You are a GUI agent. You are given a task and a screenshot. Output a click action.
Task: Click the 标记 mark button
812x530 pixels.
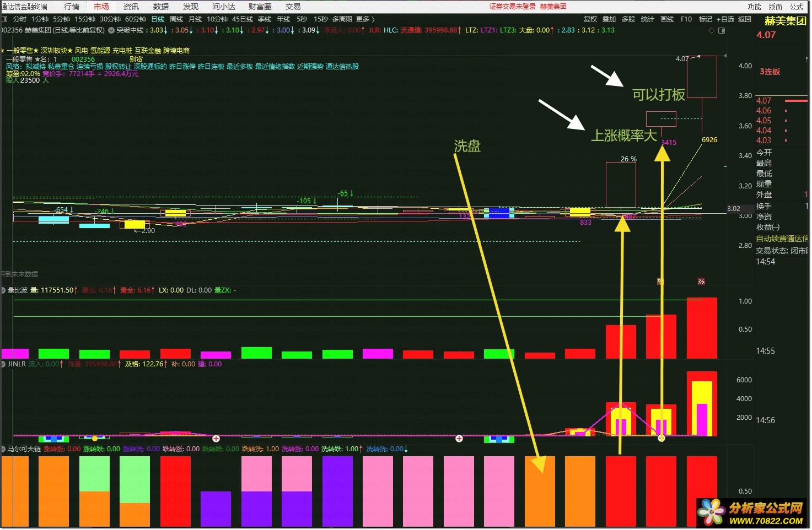pyautogui.click(x=706, y=19)
